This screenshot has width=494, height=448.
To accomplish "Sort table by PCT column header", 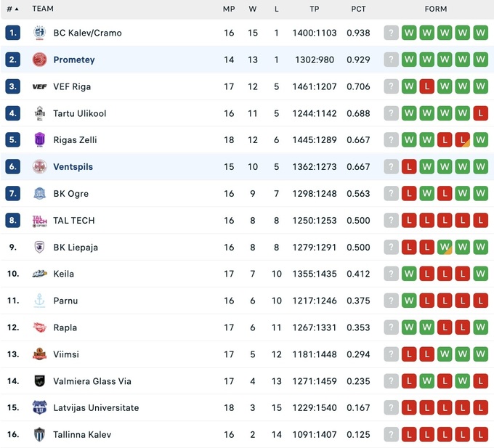I will pyautogui.click(x=358, y=9).
